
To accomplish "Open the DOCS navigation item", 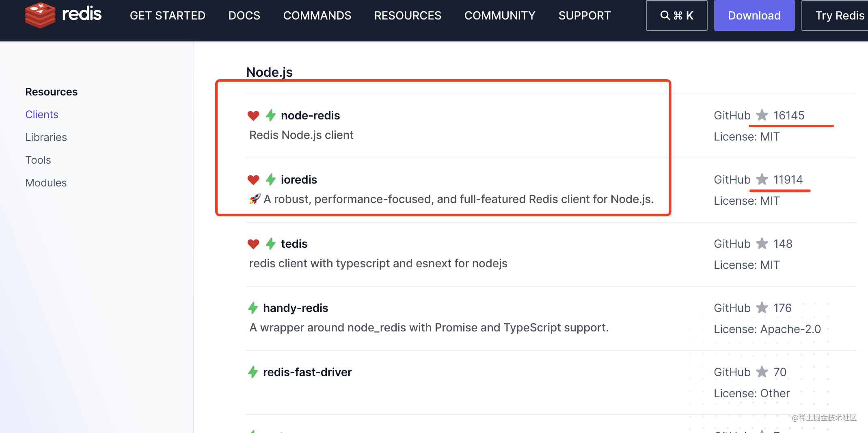I will [x=244, y=15].
